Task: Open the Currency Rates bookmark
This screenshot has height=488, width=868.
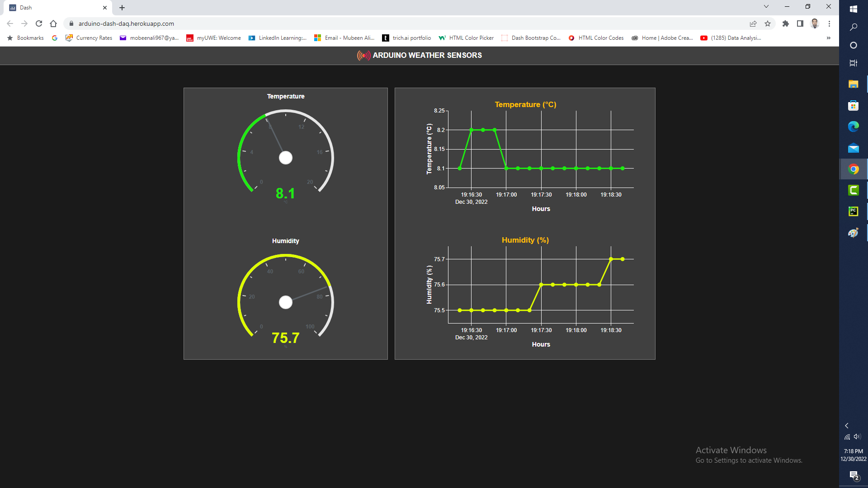Action: [89, 38]
